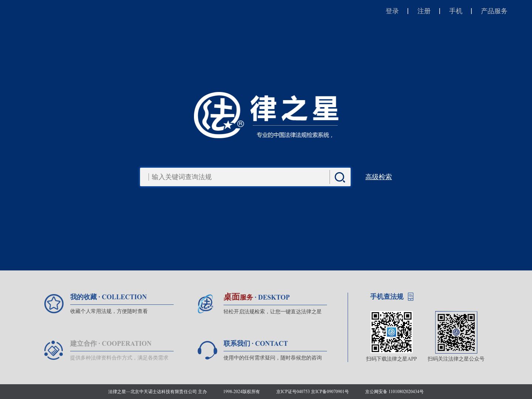Image resolution: width=532 pixels, height=399 pixels.
Task: Open the 产品服务 menu item
Action: [x=494, y=11]
